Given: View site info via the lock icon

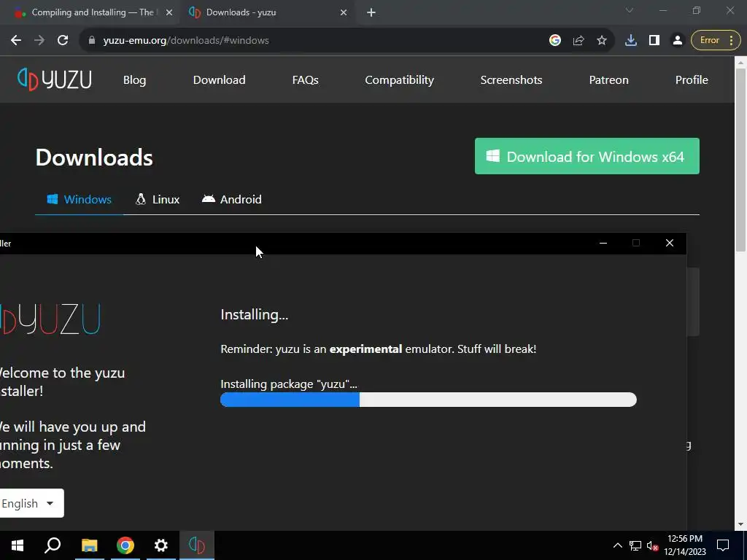Looking at the screenshot, I should tap(92, 41).
